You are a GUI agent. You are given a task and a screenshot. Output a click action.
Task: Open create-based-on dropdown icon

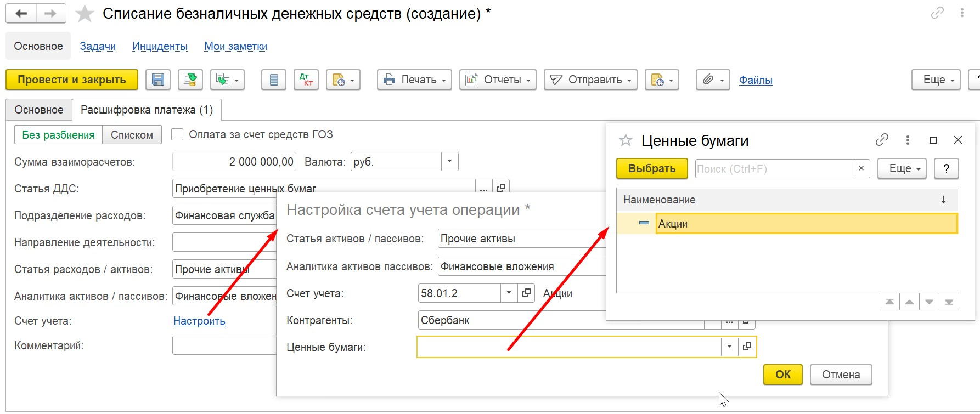click(227, 80)
